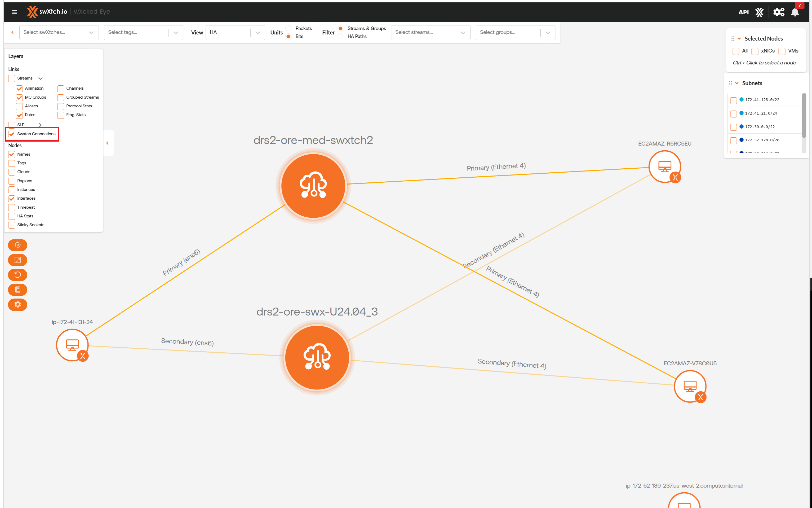The height and width of the screenshot is (508, 812).
Task: Open the cluster settings gears icon
Action: tap(778, 12)
